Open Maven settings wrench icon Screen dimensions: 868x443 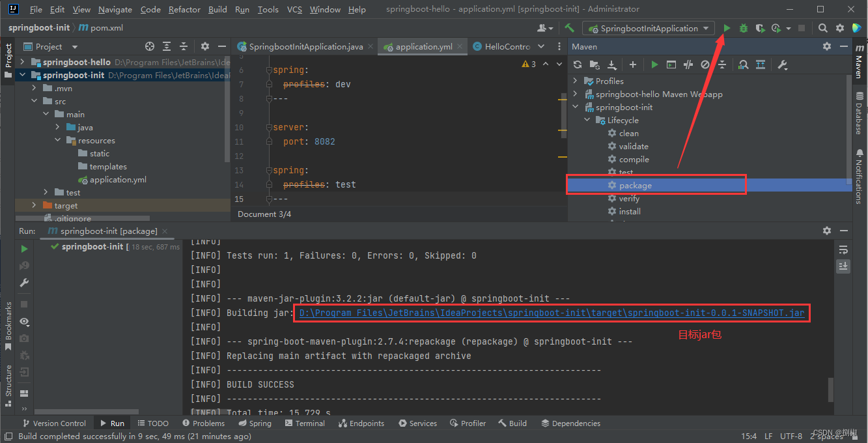[783, 64]
